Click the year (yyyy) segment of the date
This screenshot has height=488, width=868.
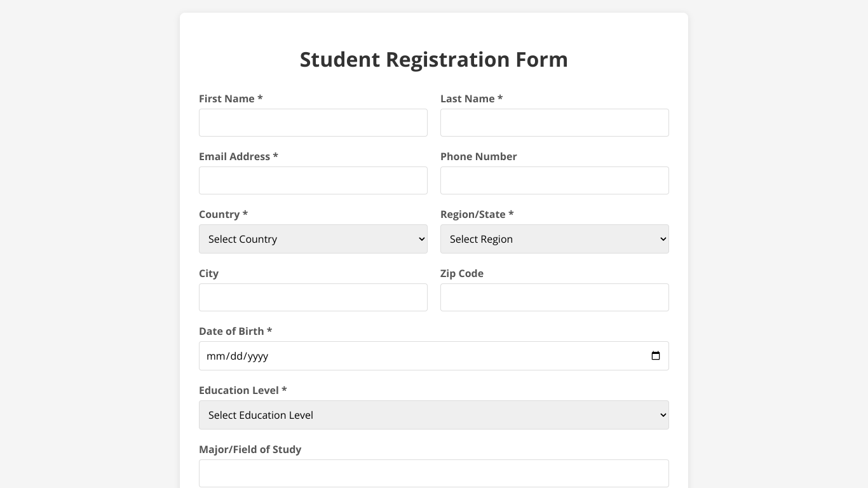click(x=258, y=356)
